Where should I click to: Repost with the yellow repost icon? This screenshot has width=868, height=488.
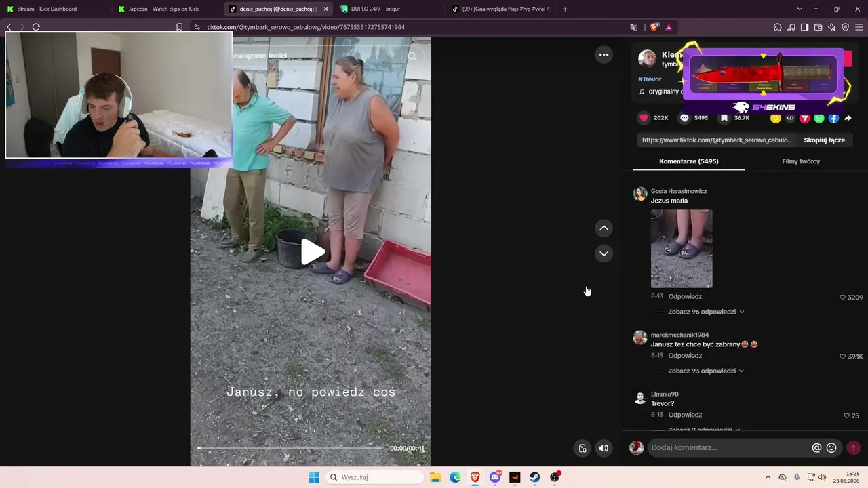[776, 118]
